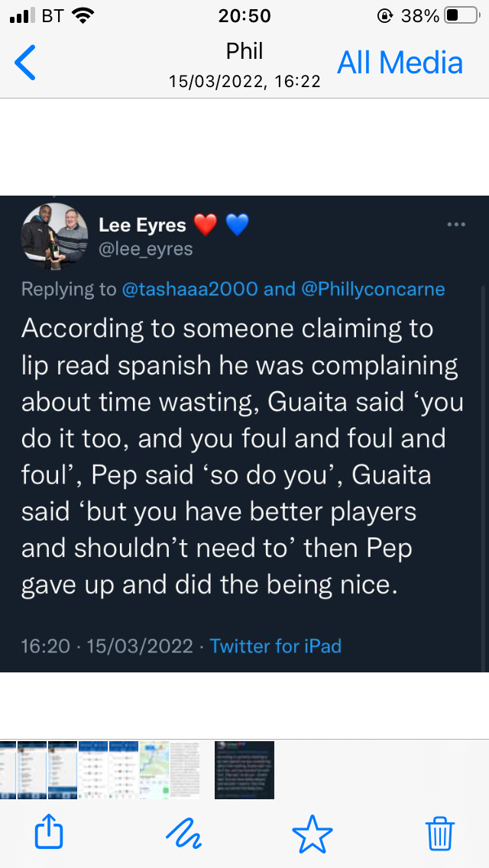Tap the Twitter for iPad link
The height and width of the screenshot is (868, 489).
coord(276,646)
